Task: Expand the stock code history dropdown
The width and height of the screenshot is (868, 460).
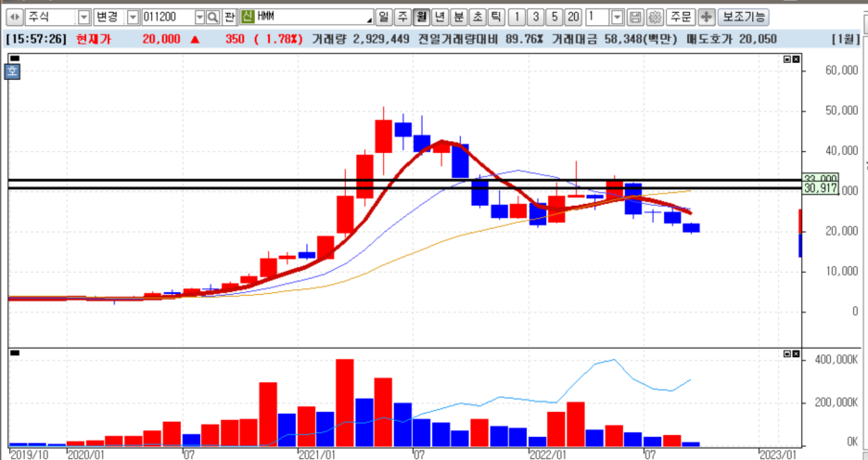Action: (x=199, y=18)
